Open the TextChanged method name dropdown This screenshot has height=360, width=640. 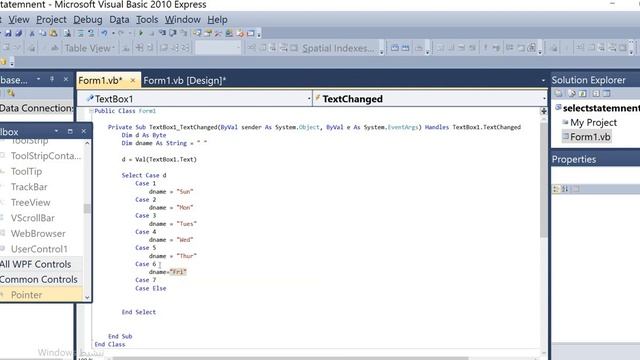pyautogui.click(x=544, y=99)
